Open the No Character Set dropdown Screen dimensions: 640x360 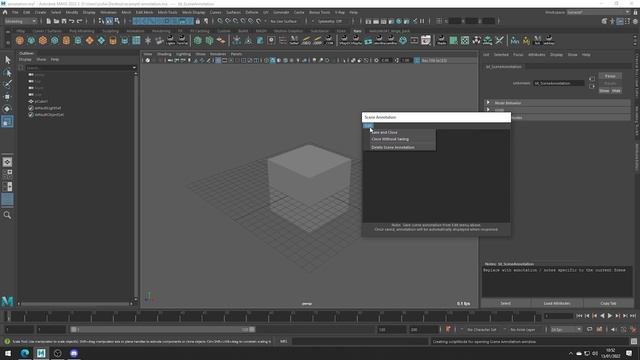click(x=482, y=329)
